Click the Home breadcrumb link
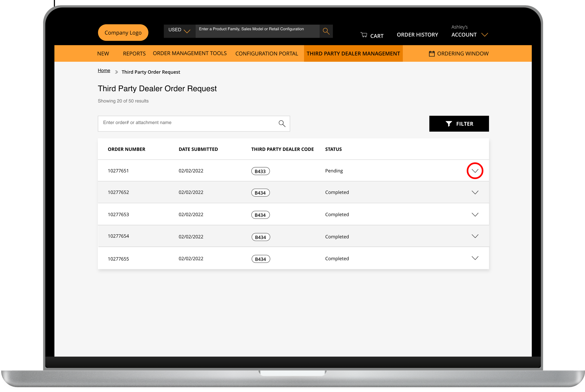This screenshot has width=585, height=392. 104,70
